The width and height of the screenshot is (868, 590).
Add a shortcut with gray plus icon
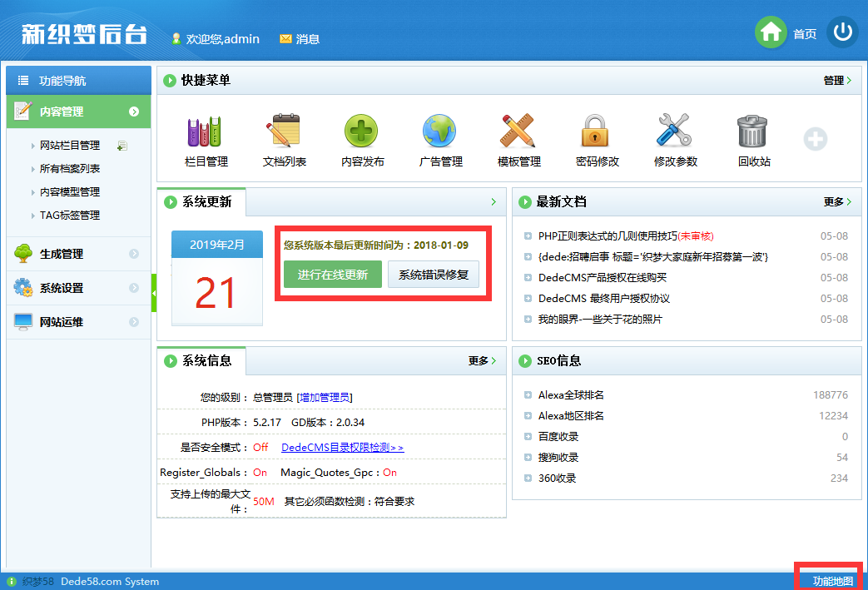tap(815, 139)
